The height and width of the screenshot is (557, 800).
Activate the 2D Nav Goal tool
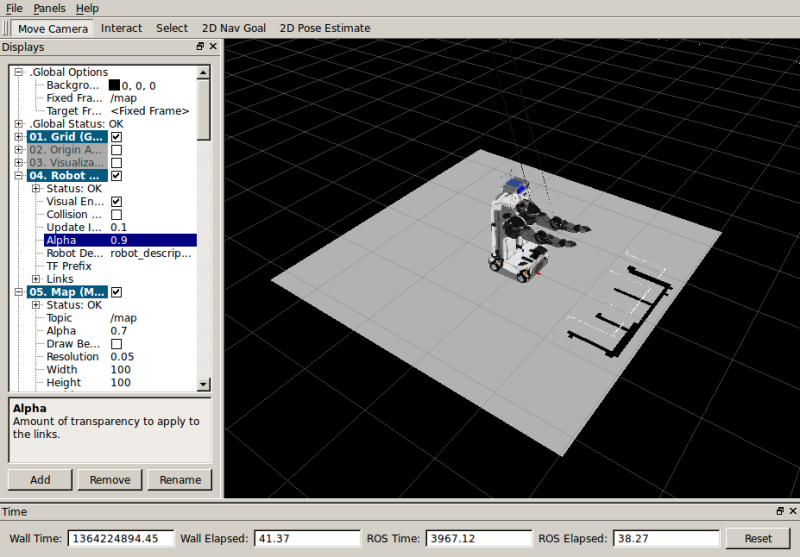pyautogui.click(x=234, y=28)
